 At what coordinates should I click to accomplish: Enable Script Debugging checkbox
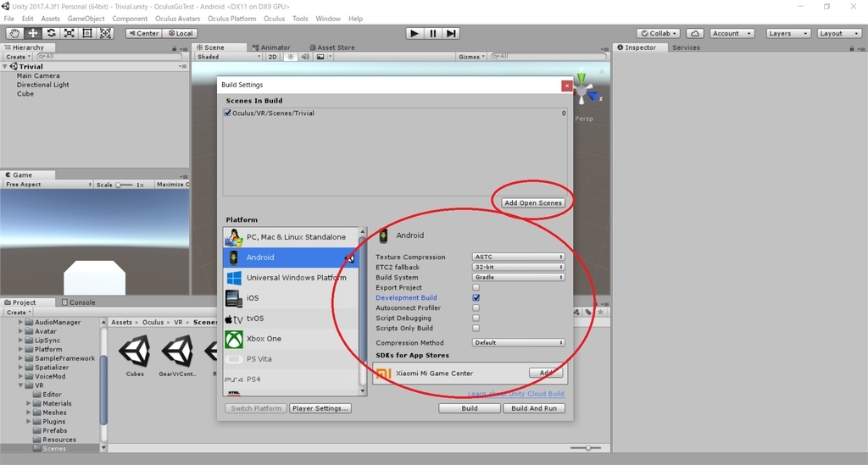(x=476, y=318)
